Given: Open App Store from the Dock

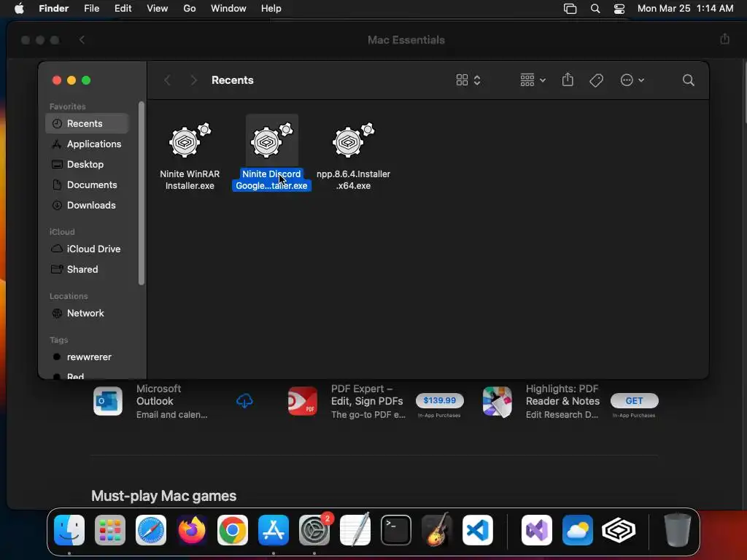Looking at the screenshot, I should (x=274, y=530).
